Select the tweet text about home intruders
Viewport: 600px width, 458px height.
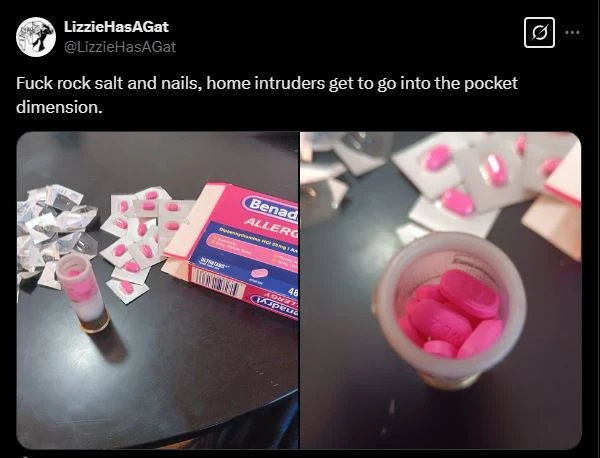pyautogui.click(x=267, y=95)
